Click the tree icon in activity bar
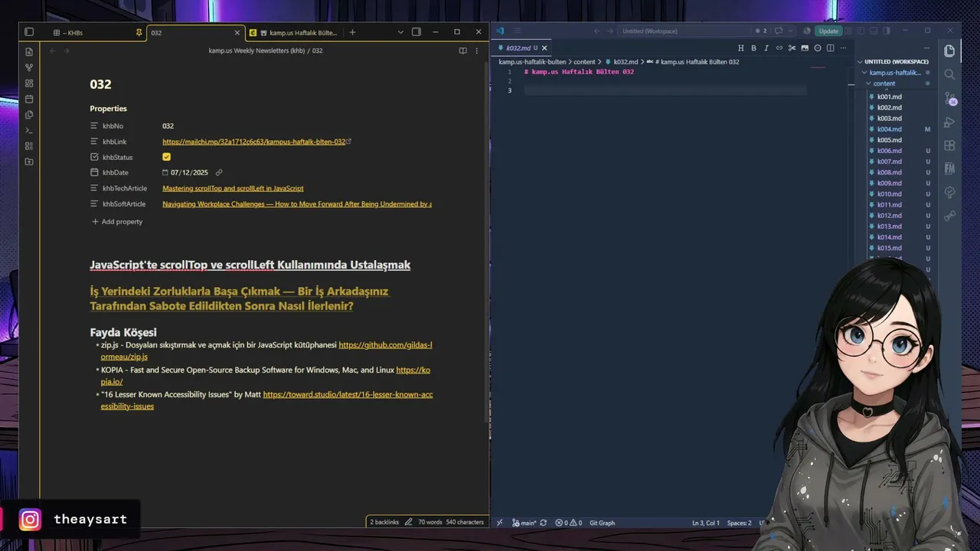Image resolution: width=980 pixels, height=551 pixels. click(950, 192)
